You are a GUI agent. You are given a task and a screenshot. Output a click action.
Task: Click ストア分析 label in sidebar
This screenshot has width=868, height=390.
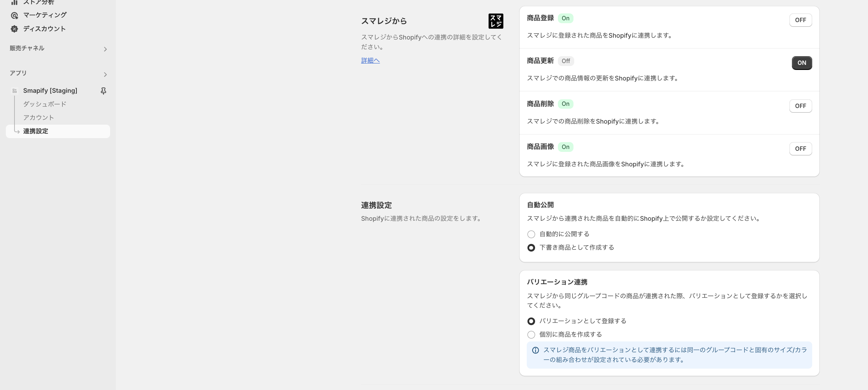pos(39,2)
